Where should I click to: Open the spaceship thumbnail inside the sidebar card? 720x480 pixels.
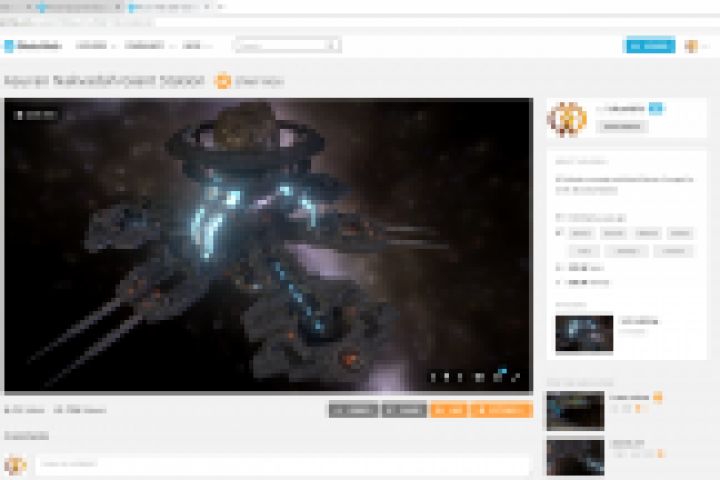(584, 333)
